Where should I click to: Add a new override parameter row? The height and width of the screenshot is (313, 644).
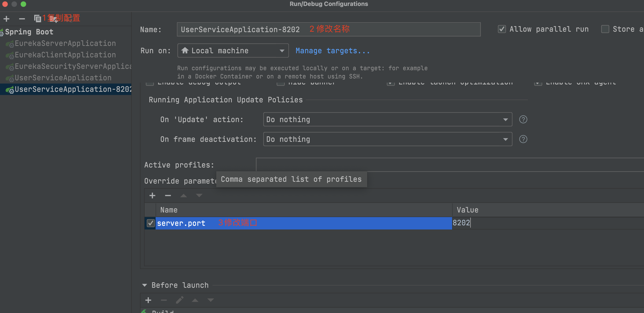point(152,196)
